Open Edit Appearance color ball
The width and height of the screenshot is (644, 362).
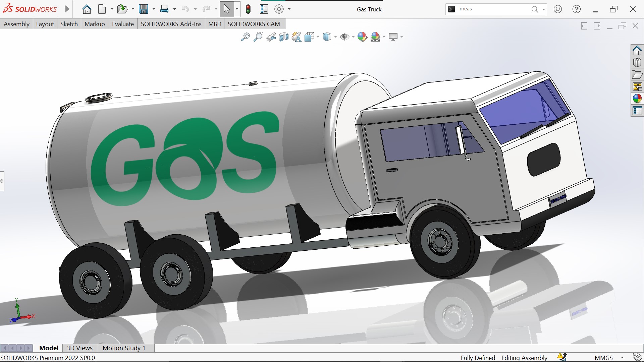point(362,37)
